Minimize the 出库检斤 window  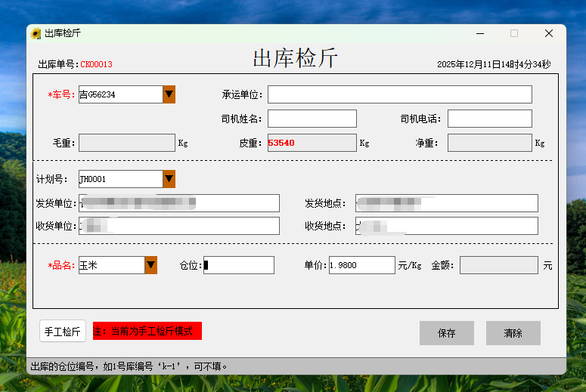(480, 33)
